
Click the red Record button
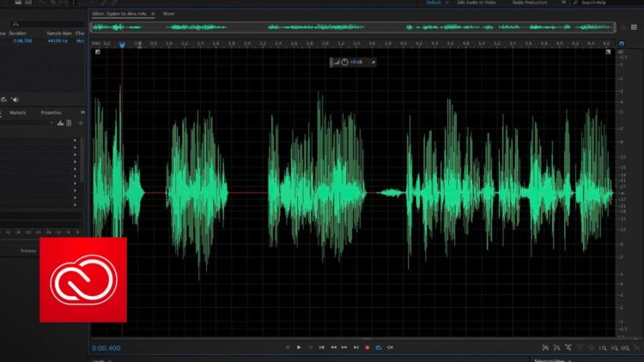point(368,347)
